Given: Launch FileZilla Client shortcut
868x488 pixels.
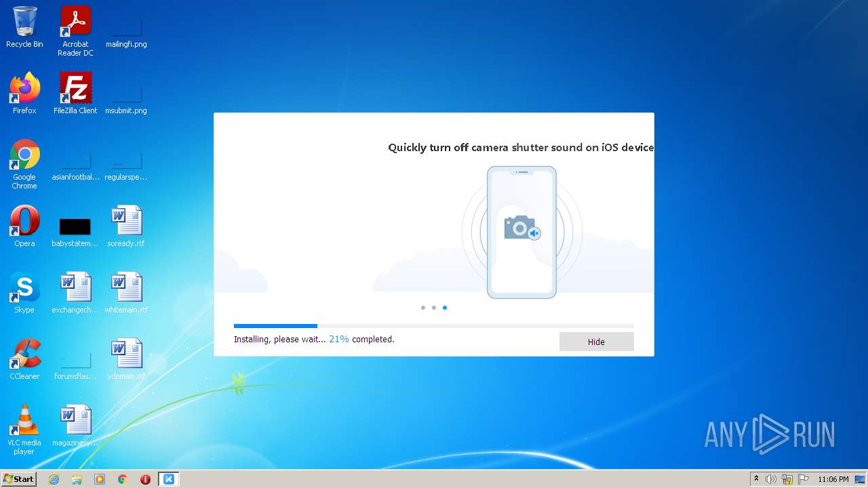Looking at the screenshot, I should (75, 94).
